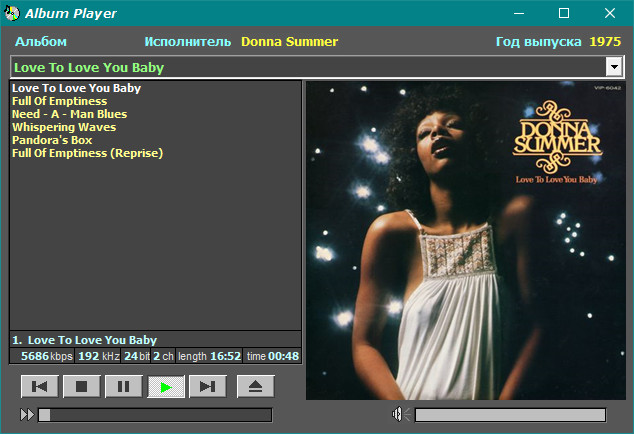
Task: Click the '192 kHz' sample rate field
Action: point(98,356)
